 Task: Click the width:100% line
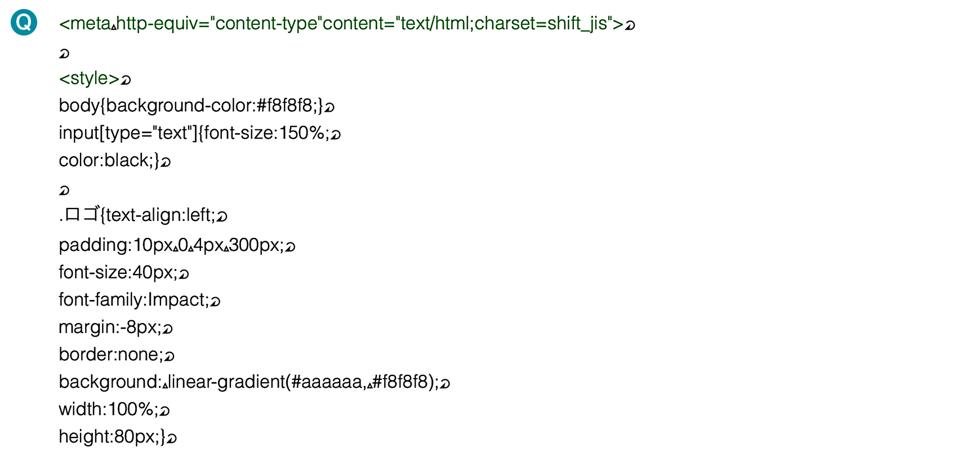(x=114, y=409)
